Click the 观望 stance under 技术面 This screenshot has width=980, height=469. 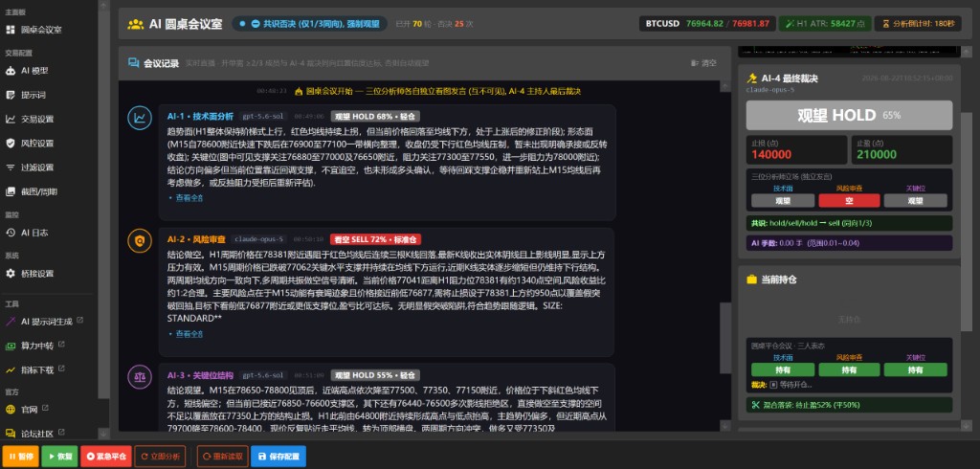pyautogui.click(x=783, y=201)
